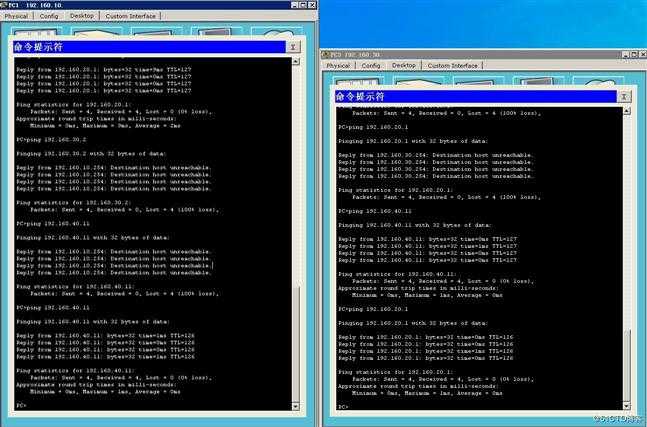Click 'Ping statistics for 192.168.30.2:' in PC1
The image size is (647, 427).
click(73, 203)
